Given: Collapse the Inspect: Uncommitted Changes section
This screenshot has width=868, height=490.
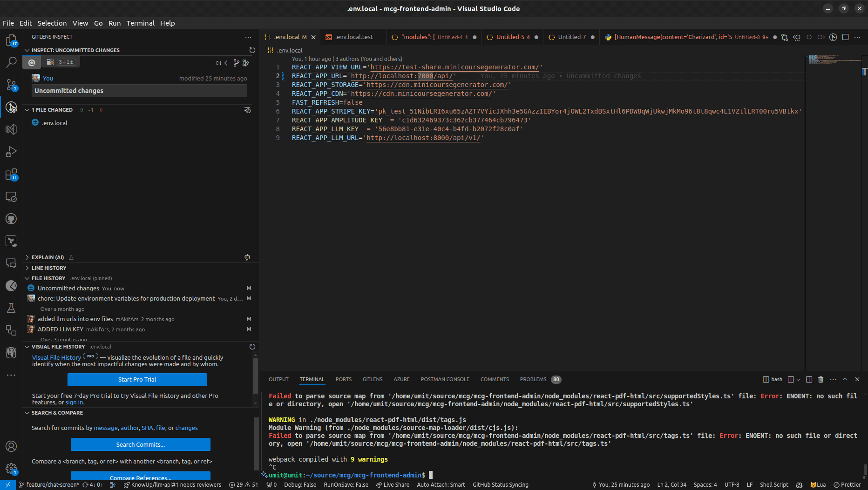Looking at the screenshot, I should 27,50.
